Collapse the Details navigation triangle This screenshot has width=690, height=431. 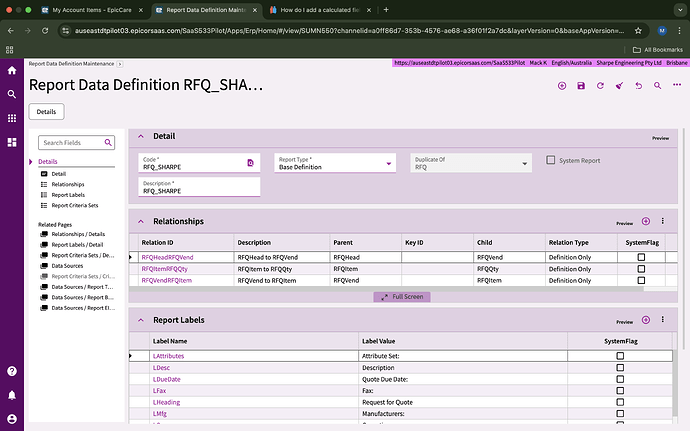(x=31, y=162)
